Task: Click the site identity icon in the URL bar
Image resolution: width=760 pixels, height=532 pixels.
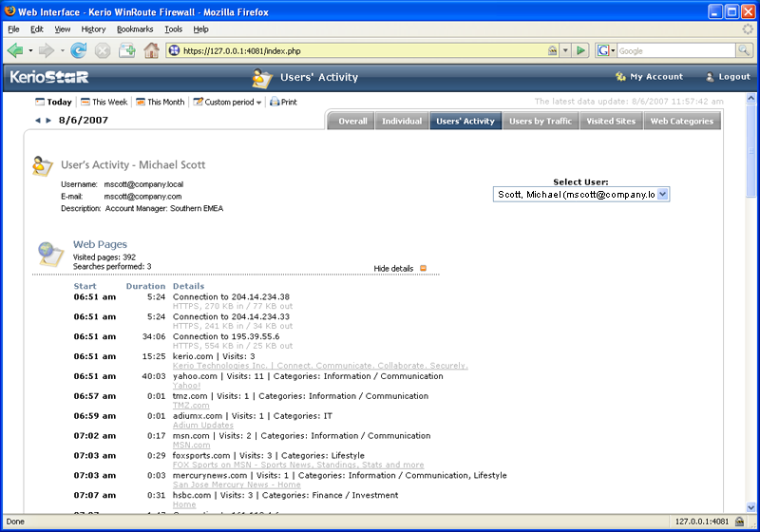Action: 174,50
